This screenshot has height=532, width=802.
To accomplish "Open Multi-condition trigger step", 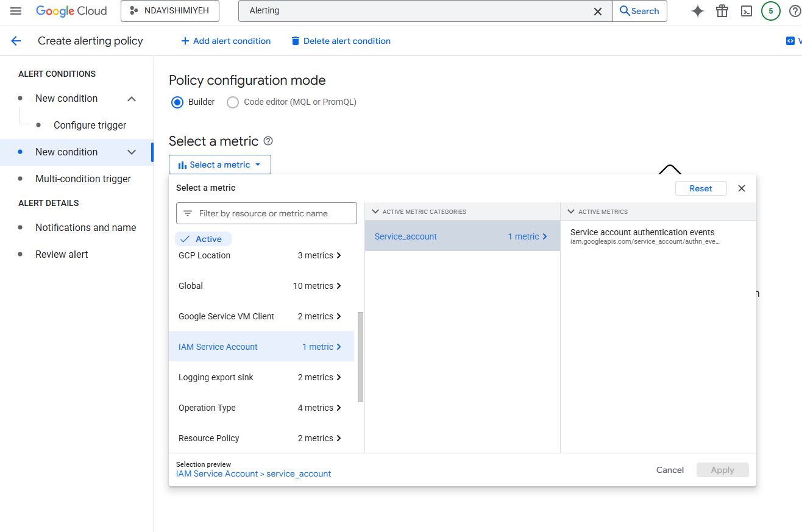I will (x=83, y=179).
